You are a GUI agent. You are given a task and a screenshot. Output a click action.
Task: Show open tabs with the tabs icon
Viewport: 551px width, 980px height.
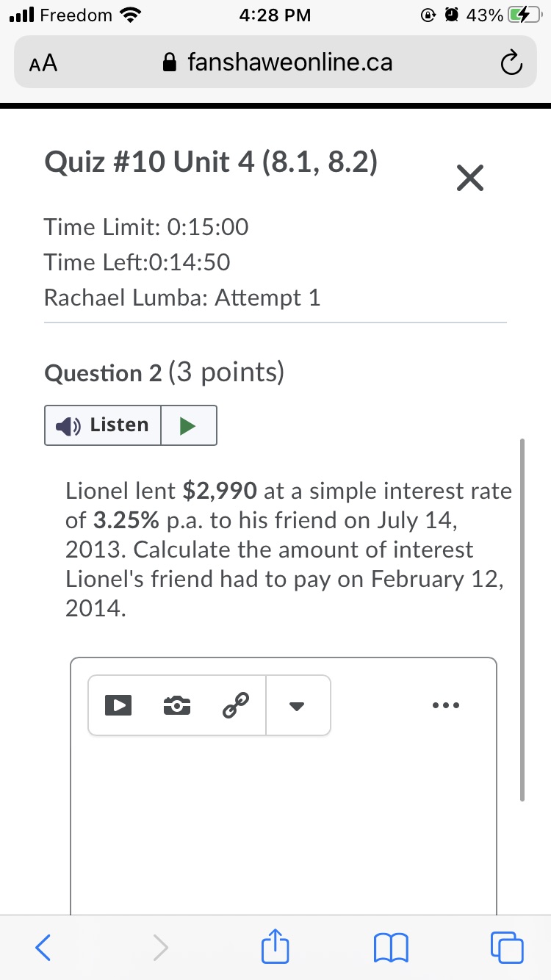click(508, 948)
